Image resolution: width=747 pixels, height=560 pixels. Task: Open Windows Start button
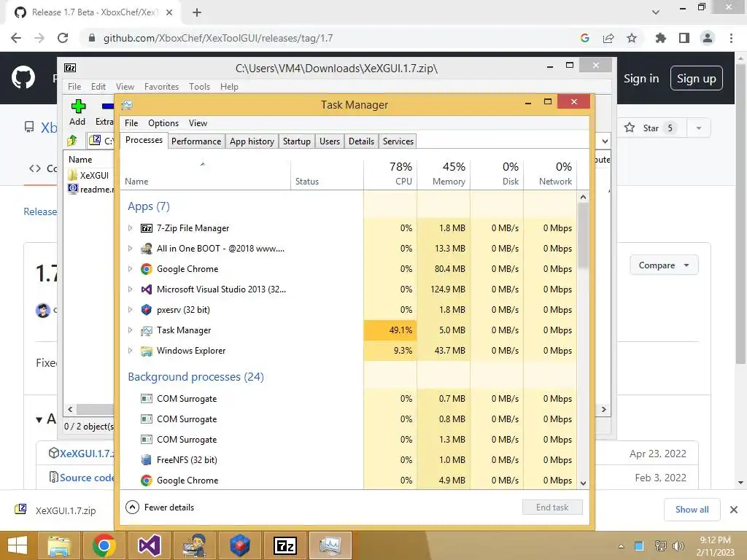[x=18, y=545]
